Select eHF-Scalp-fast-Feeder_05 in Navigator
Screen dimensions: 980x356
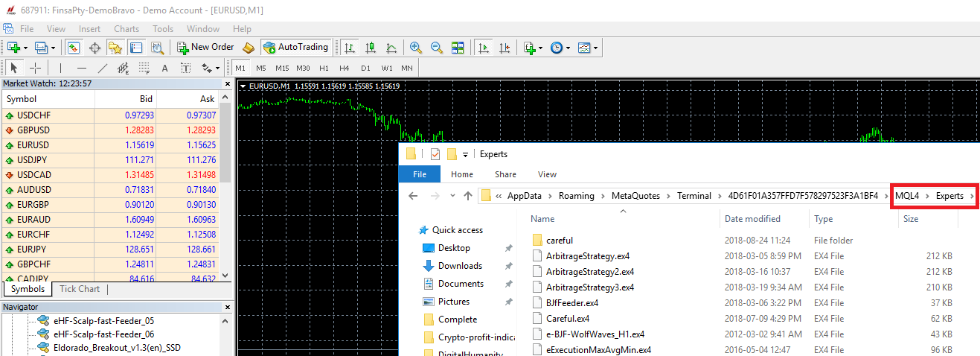[103, 320]
